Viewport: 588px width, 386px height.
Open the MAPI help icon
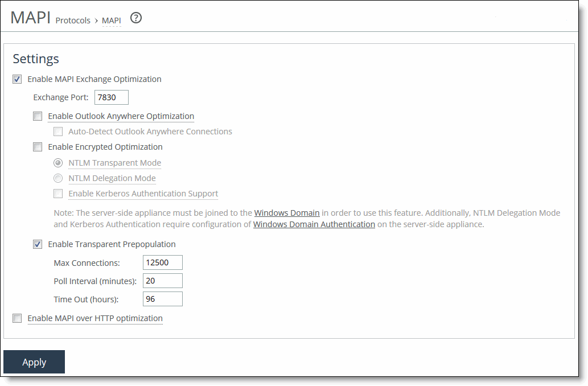click(x=135, y=18)
